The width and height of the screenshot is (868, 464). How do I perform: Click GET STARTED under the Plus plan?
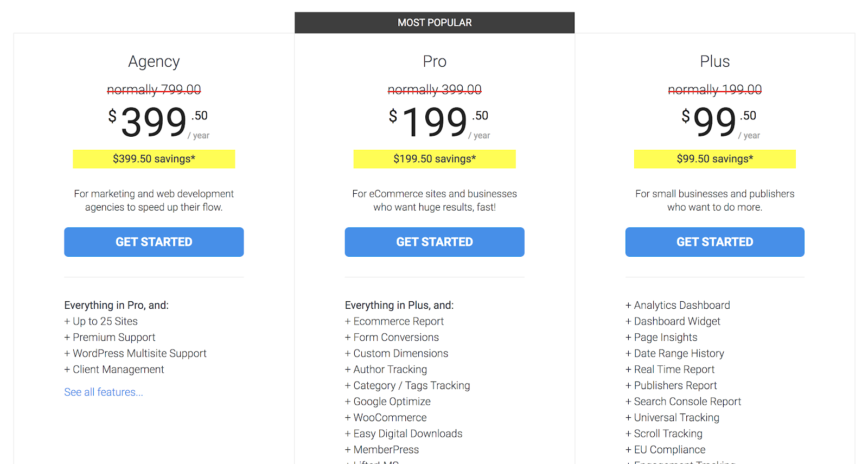point(714,241)
